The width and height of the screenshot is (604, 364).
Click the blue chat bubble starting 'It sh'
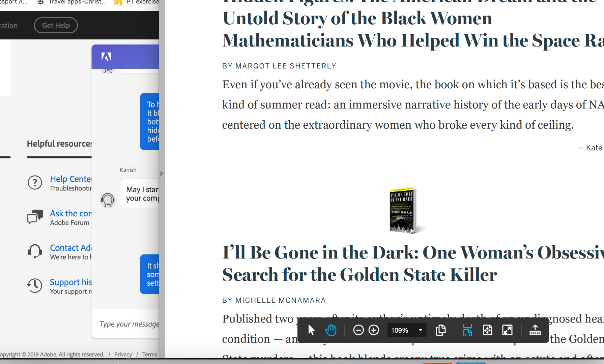[149, 274]
